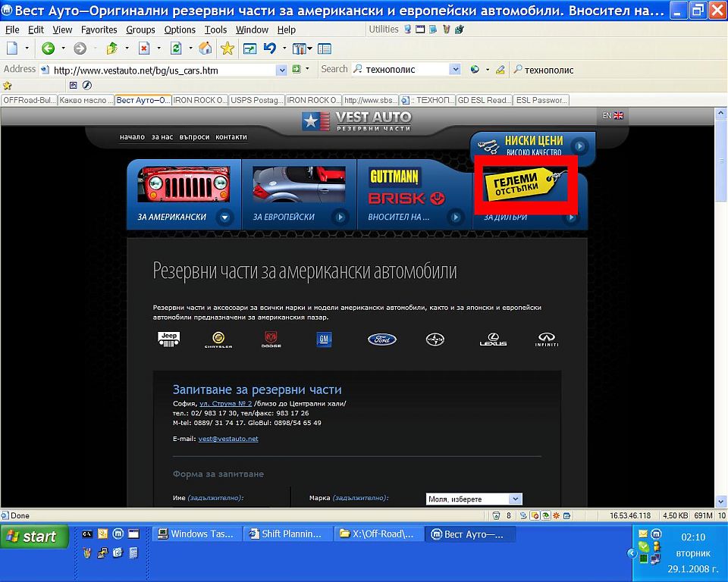This screenshot has height=582, width=728.
Task: Click the Infiniti brand logo
Action: (547, 339)
